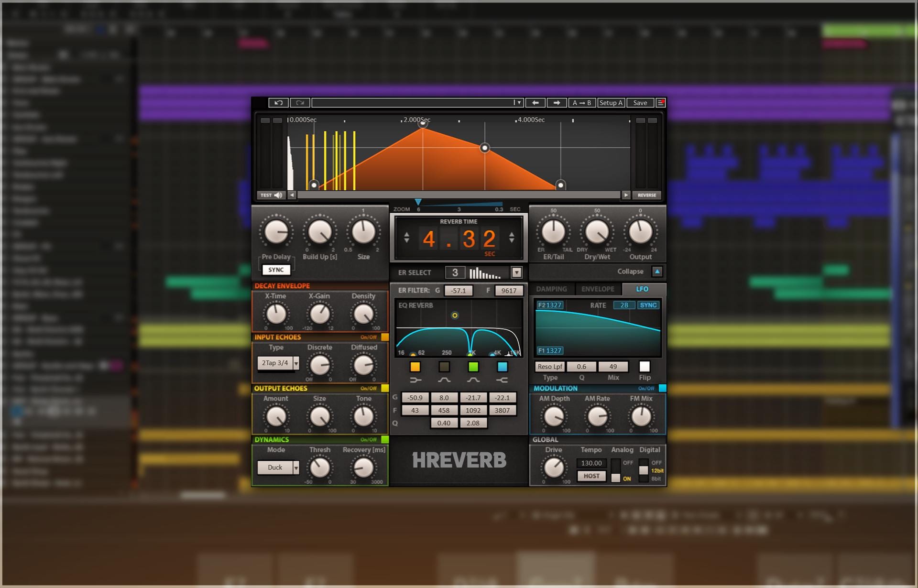Toggle the LFO Flip checkbox
The width and height of the screenshot is (918, 588).
click(645, 367)
